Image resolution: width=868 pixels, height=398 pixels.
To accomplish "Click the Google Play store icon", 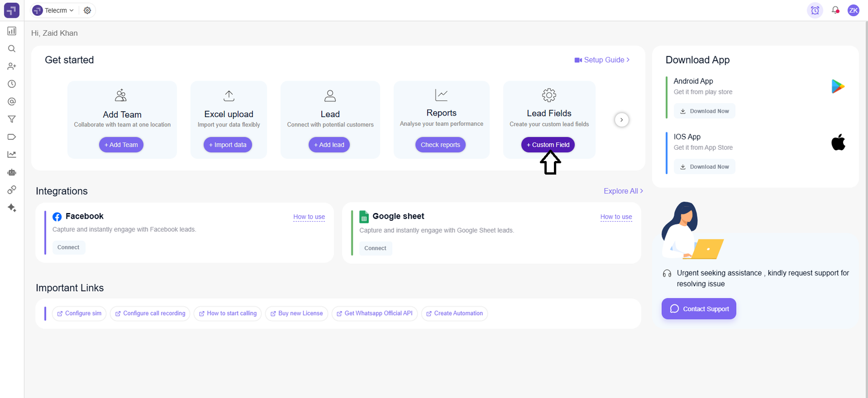I will pos(838,86).
